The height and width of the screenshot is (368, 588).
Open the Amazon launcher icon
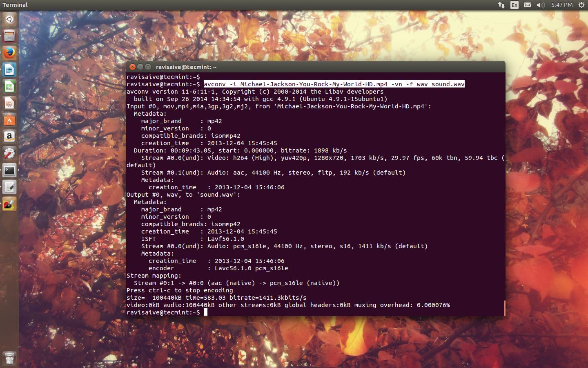[9, 137]
